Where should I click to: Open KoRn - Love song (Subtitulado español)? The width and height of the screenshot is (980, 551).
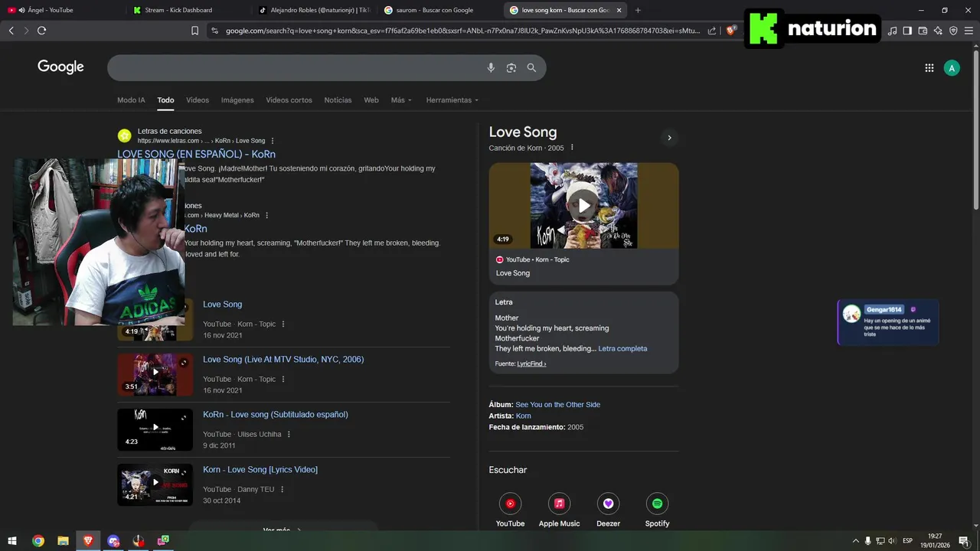pyautogui.click(x=276, y=414)
